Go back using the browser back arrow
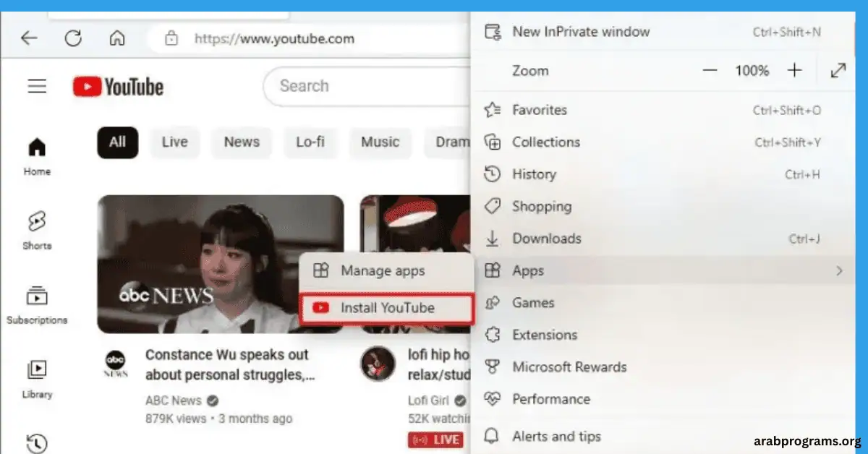 [x=29, y=38]
